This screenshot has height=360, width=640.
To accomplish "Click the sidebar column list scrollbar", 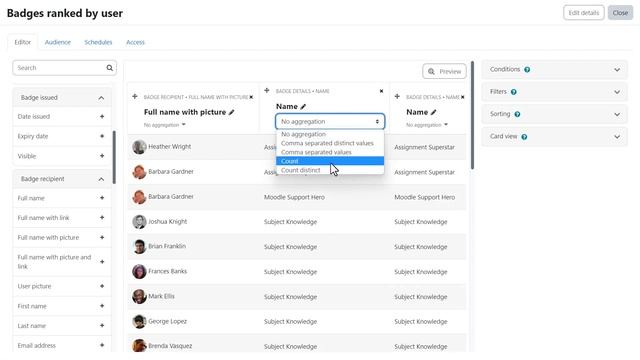I will coord(114,157).
